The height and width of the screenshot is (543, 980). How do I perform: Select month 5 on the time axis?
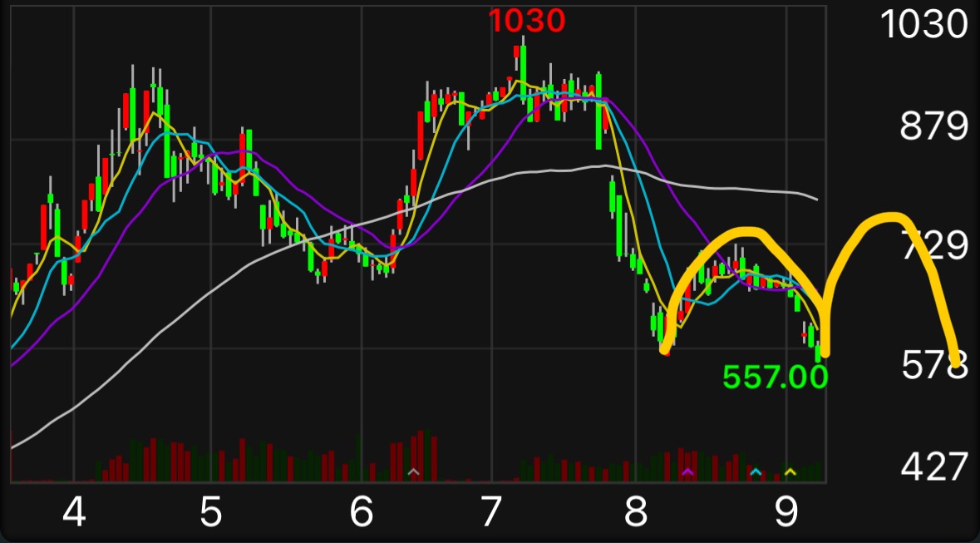pyautogui.click(x=211, y=513)
